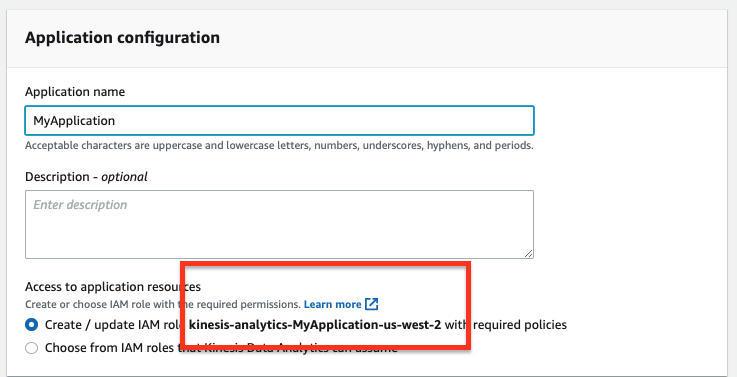Select the Choose from IAM roles radio button
Screen dimensions: 737x377
click(31, 348)
